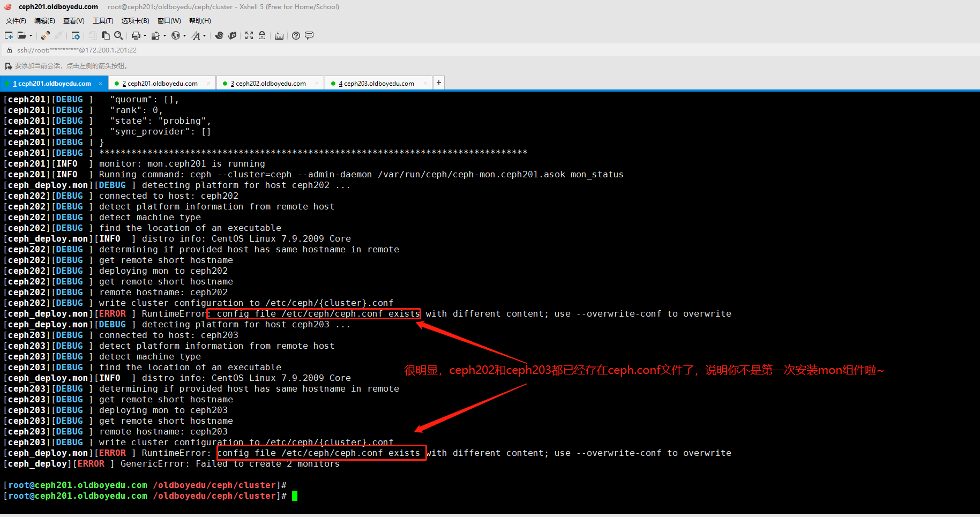The height and width of the screenshot is (517, 980).
Task: Toggle full screen mode icon
Action: point(249,35)
